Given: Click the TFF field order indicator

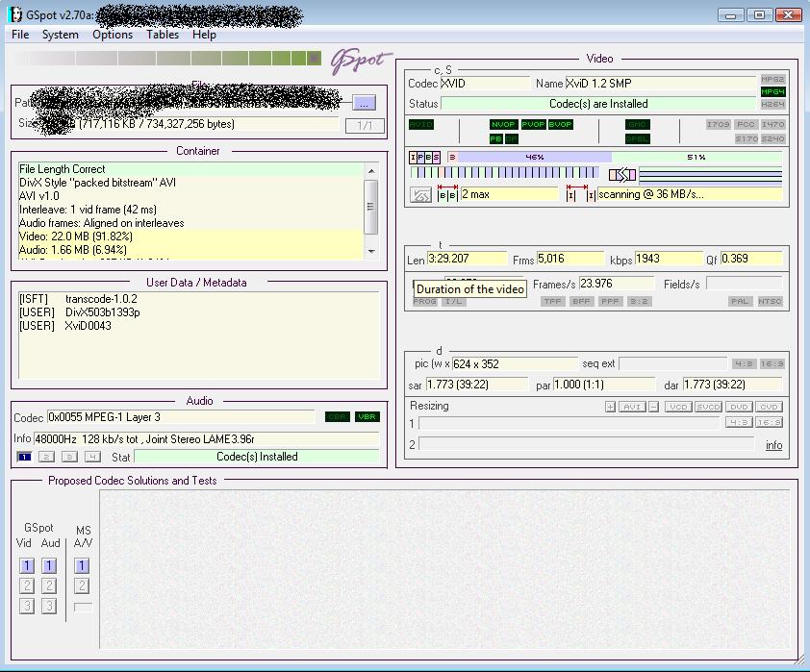Looking at the screenshot, I should [552, 302].
